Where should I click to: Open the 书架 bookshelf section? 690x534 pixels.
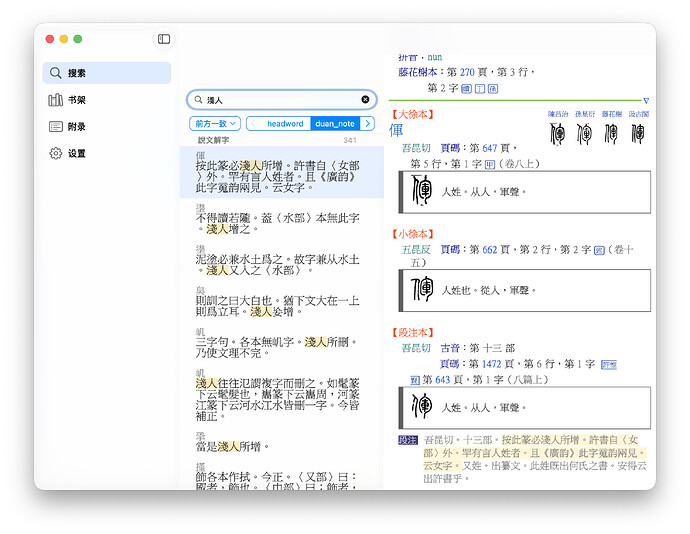[x=107, y=100]
